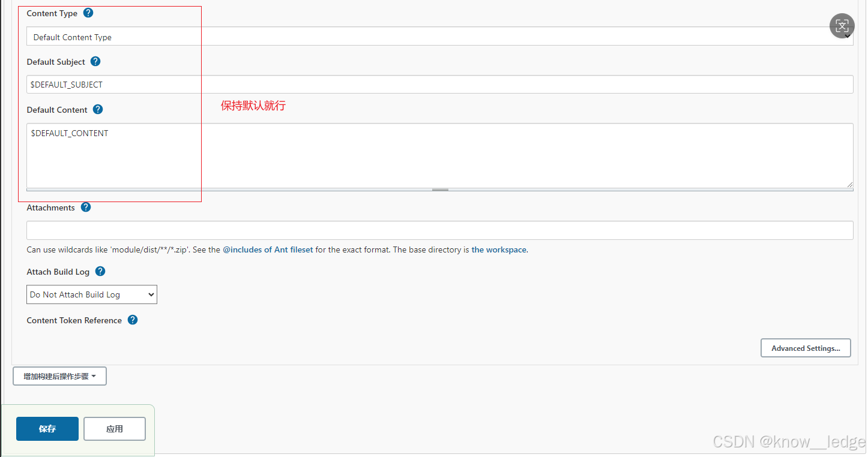
Task: Open the Do Not Attach Build Log dropdown
Action: point(92,294)
